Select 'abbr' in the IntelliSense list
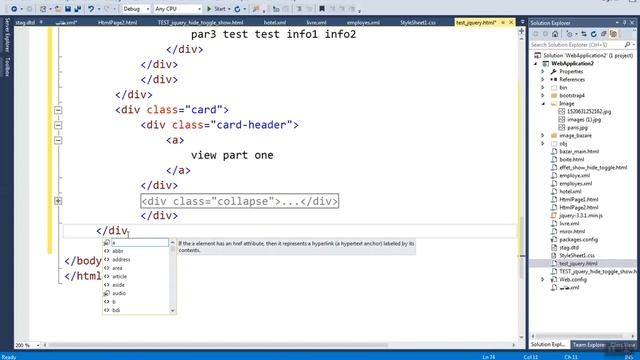640x360 pixels. tap(118, 251)
